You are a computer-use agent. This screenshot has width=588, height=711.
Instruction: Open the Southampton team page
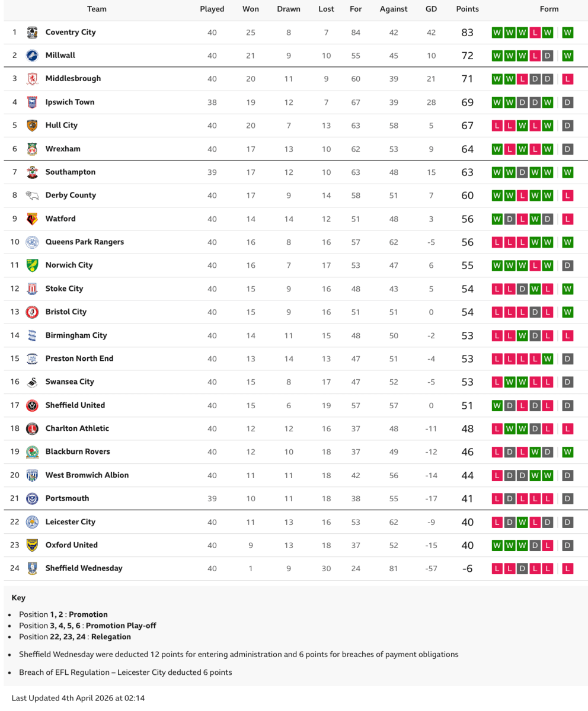[70, 172]
